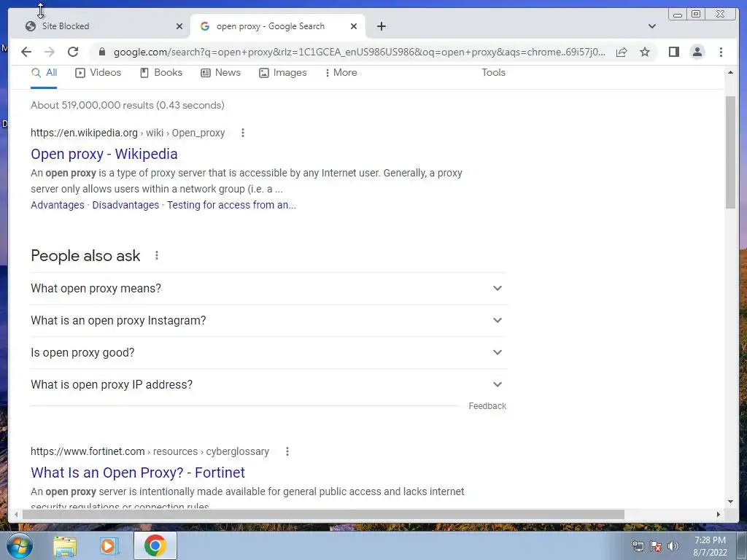
Task: Open What Is an Open Proxy? - Fortinet
Action: pos(138,472)
